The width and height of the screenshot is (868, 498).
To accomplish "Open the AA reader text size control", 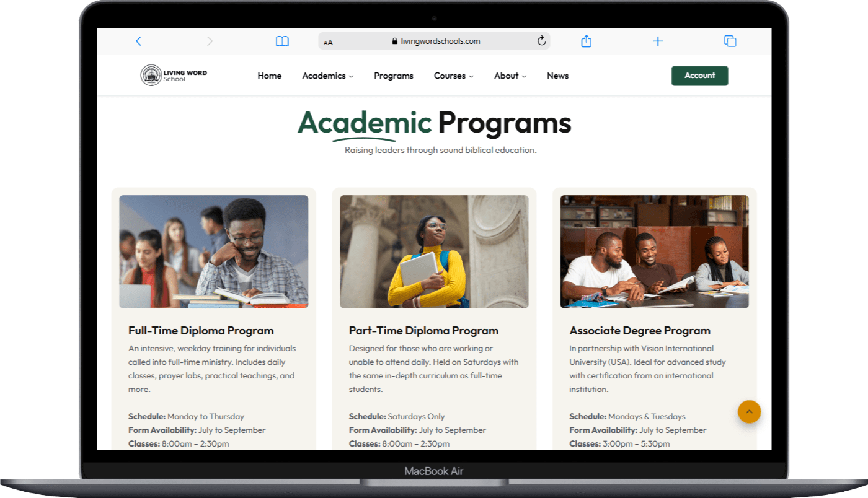I will [x=329, y=42].
